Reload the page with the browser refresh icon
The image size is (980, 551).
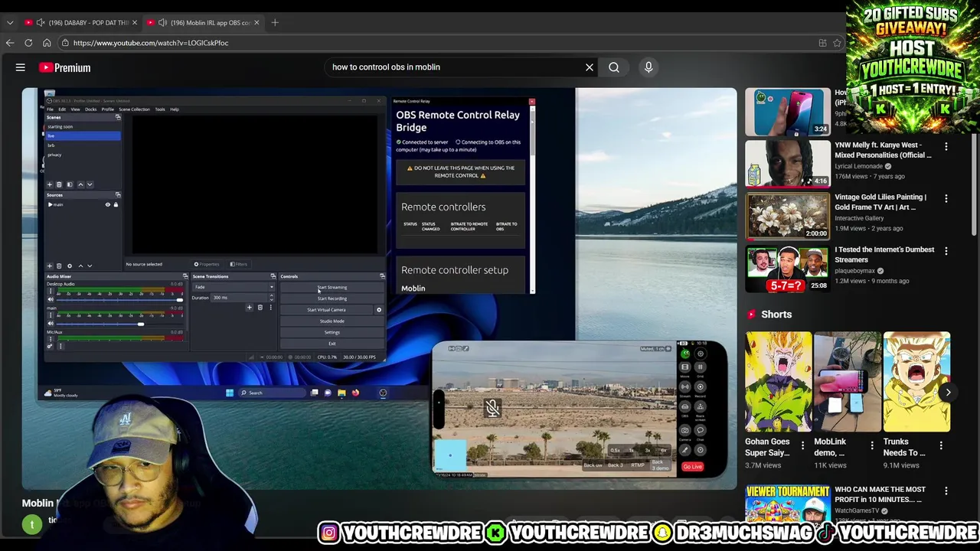[28, 43]
